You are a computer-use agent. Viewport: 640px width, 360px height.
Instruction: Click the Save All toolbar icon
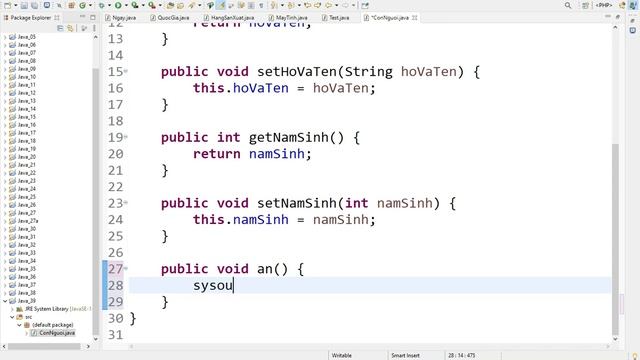pos(34,5)
